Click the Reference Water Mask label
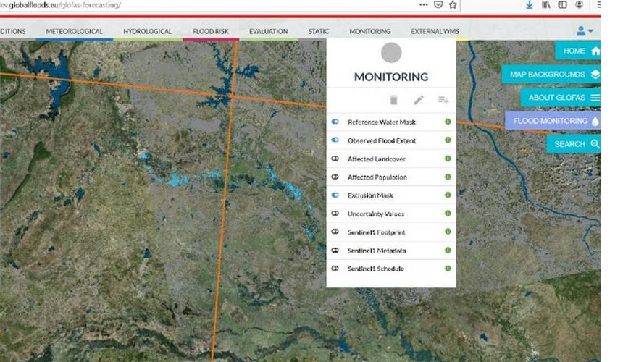 coord(382,122)
